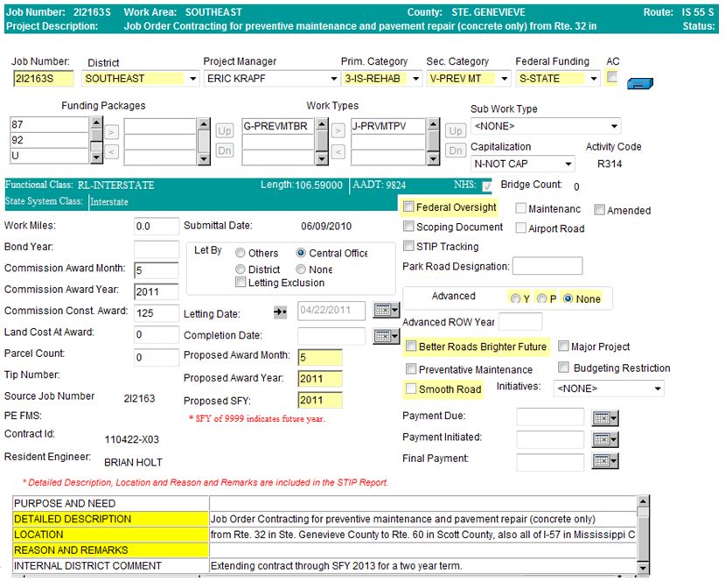Check STIP Tracking box
Screen dimensions: 725x588
(408, 245)
